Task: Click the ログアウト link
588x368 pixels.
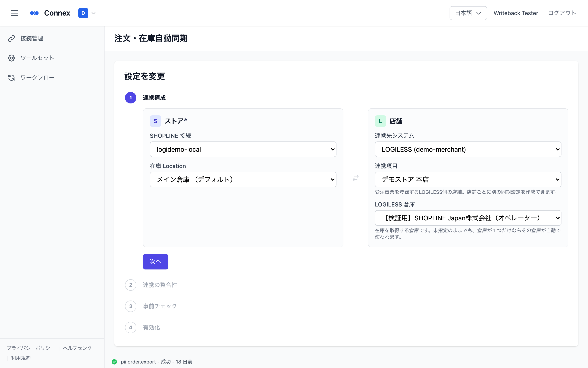Action: [x=562, y=13]
